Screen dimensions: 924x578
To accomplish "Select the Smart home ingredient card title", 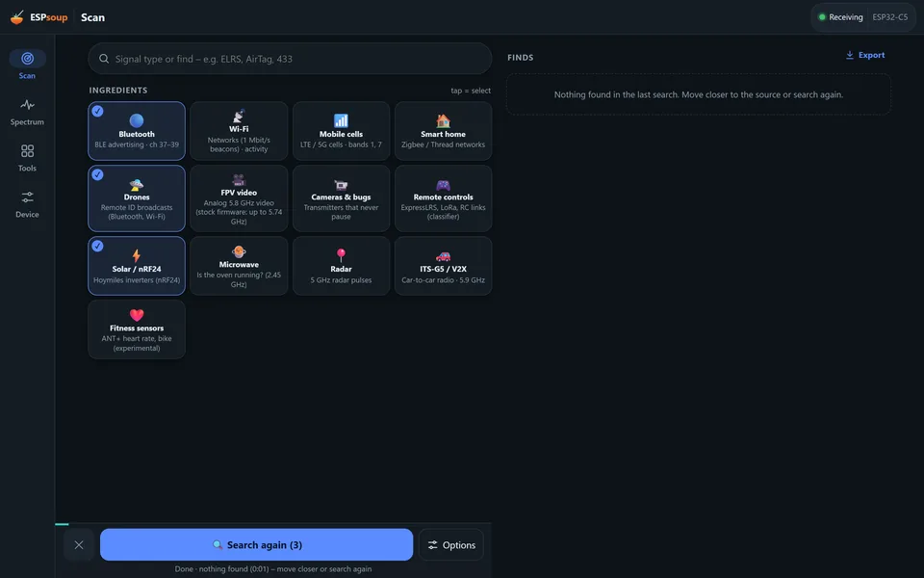I will pos(443,134).
